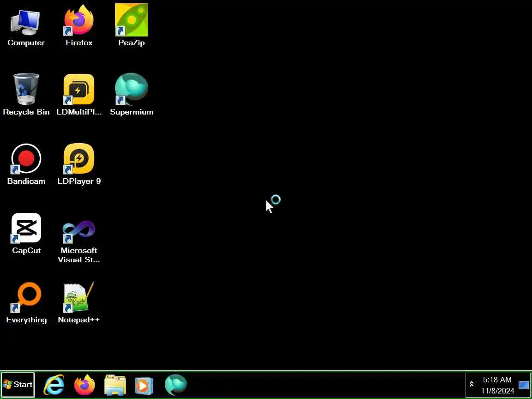Open Windows Explorer from the taskbar
The image size is (532, 399).
pyautogui.click(x=115, y=385)
